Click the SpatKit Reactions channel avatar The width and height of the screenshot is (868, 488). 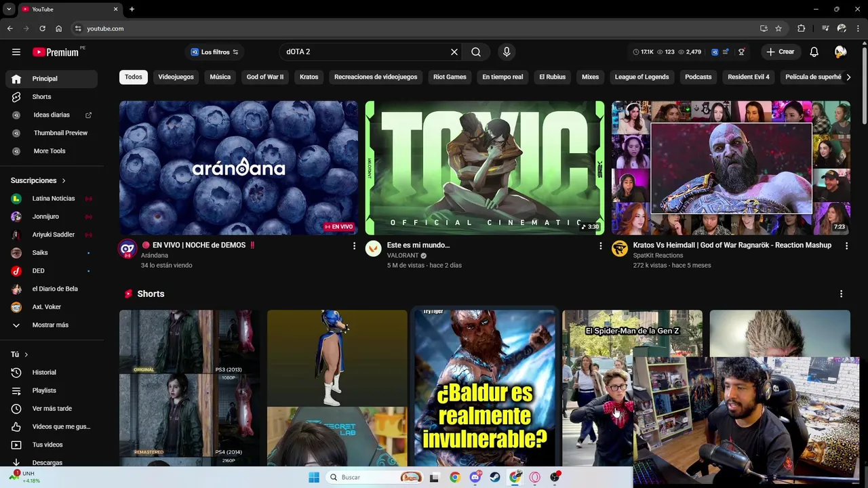pos(620,249)
